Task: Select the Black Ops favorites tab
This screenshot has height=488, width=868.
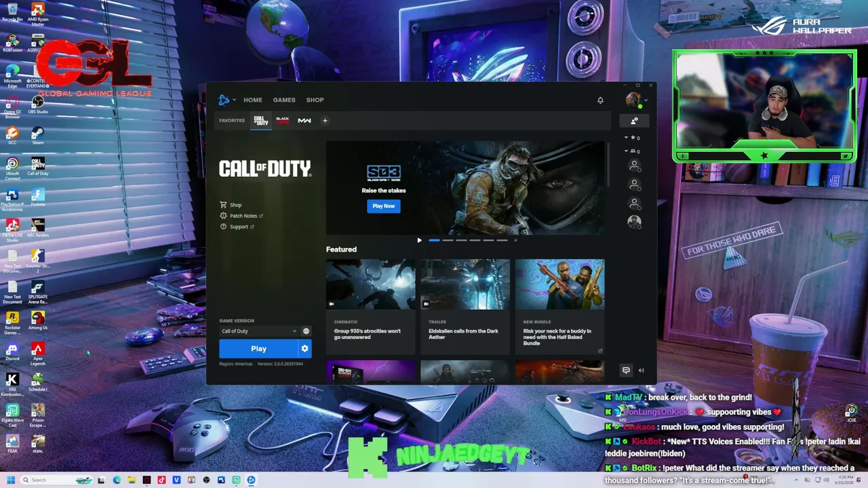Action: (283, 121)
